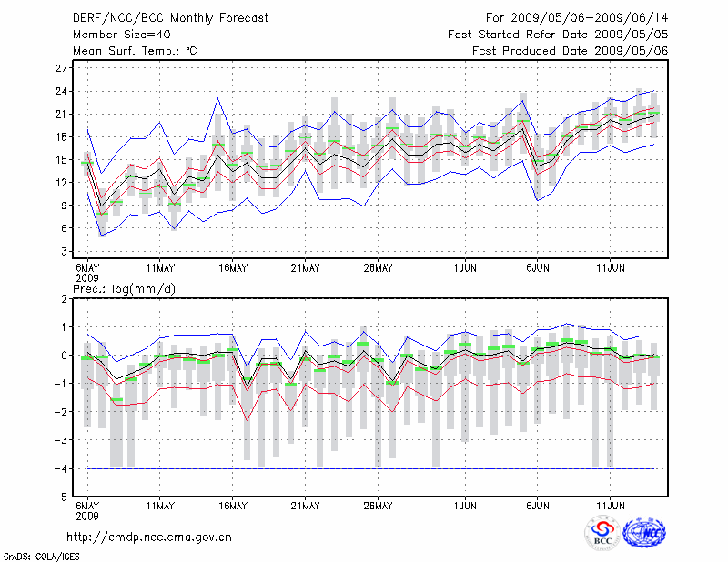Viewport: 728px width, 562px height.
Task: Click the Member Size=40 label
Action: [x=116, y=34]
